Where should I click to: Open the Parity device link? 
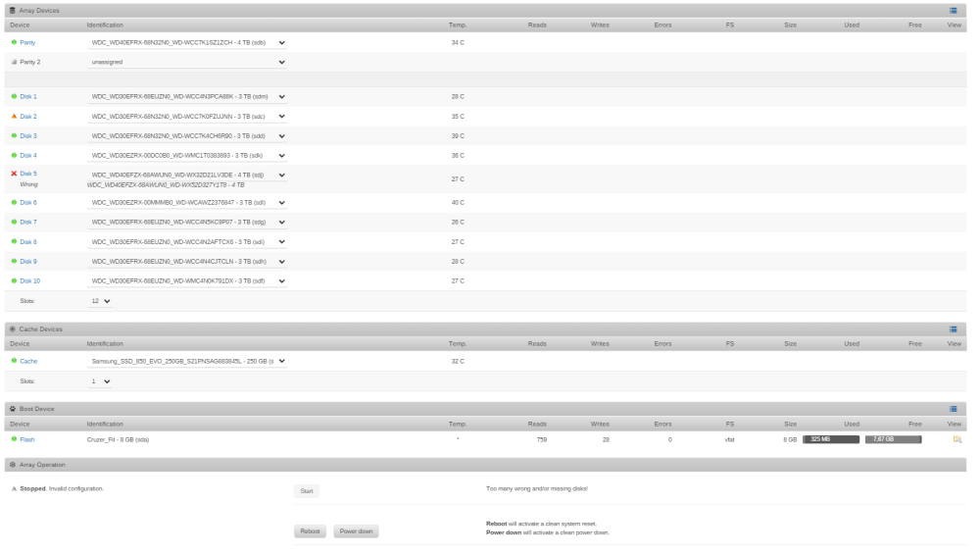[x=27, y=42]
